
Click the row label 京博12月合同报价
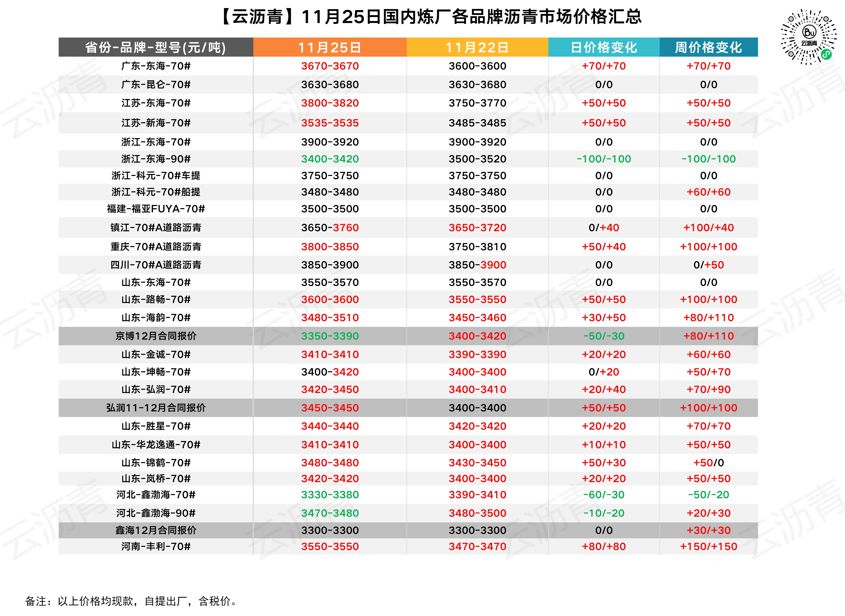(156, 336)
